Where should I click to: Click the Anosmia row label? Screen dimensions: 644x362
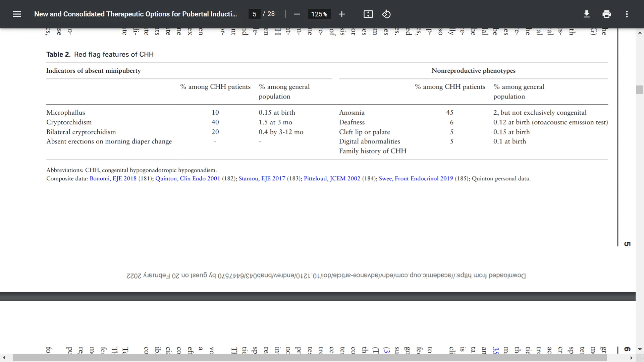point(352,113)
